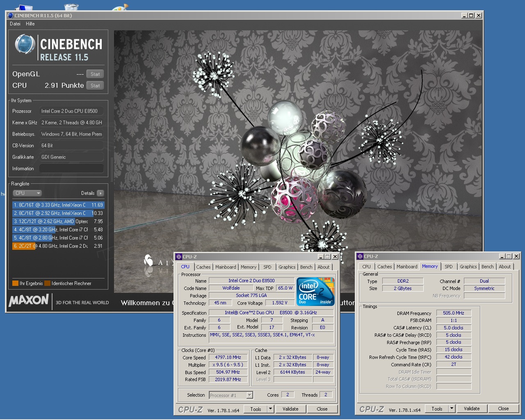
Task: Click the Information input field in Cinebench
Action: (x=71, y=169)
